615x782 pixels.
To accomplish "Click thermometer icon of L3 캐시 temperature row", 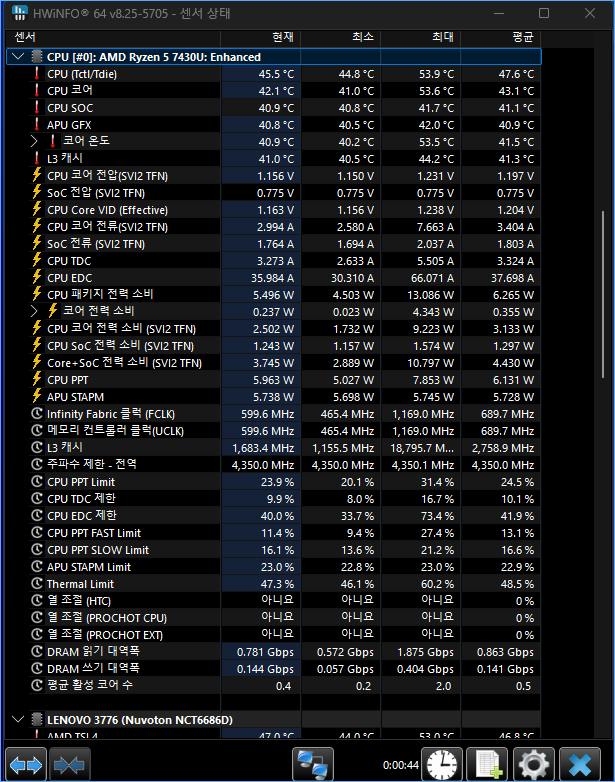I will coord(37,159).
